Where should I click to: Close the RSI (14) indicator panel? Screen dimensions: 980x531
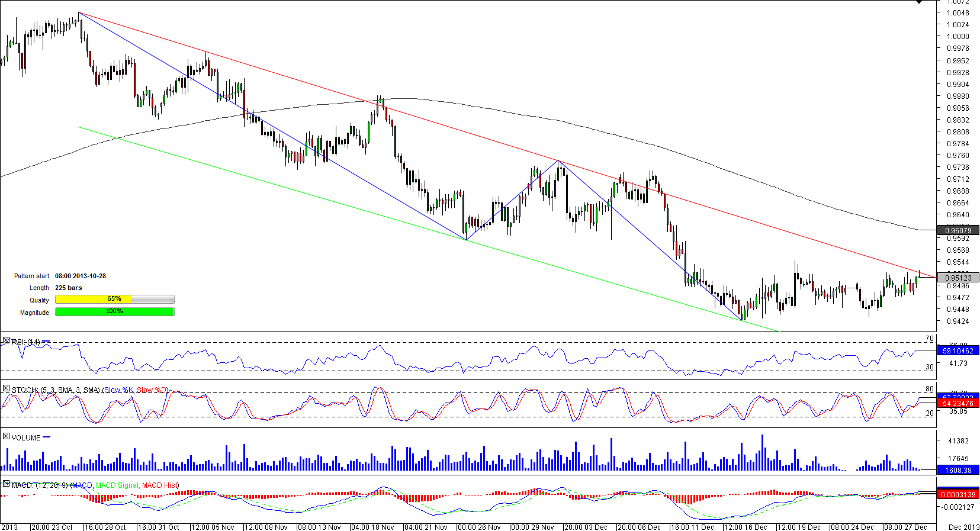6,341
